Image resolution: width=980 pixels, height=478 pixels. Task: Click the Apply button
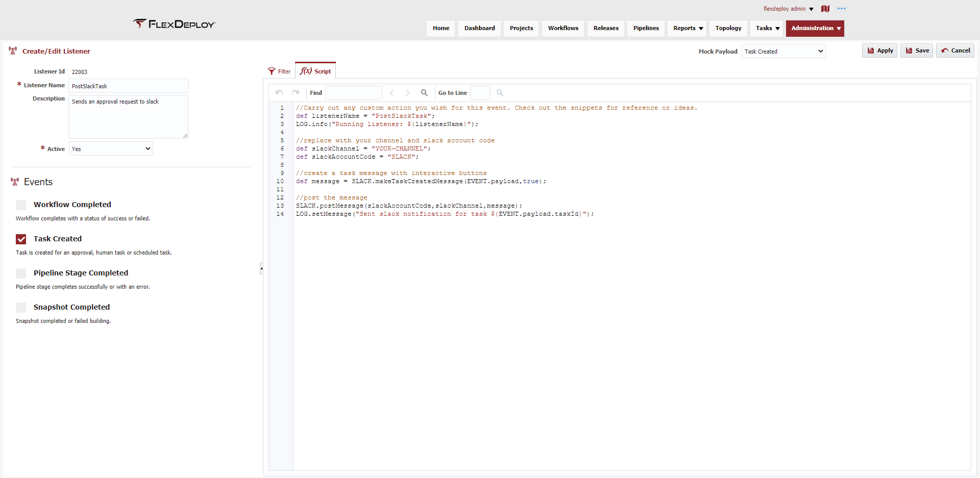(x=880, y=51)
